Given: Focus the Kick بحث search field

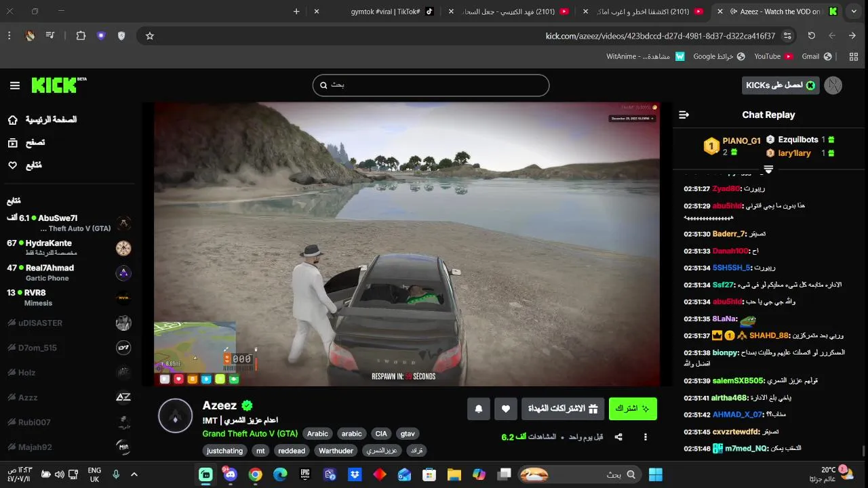Looking at the screenshot, I should pyautogui.click(x=431, y=85).
